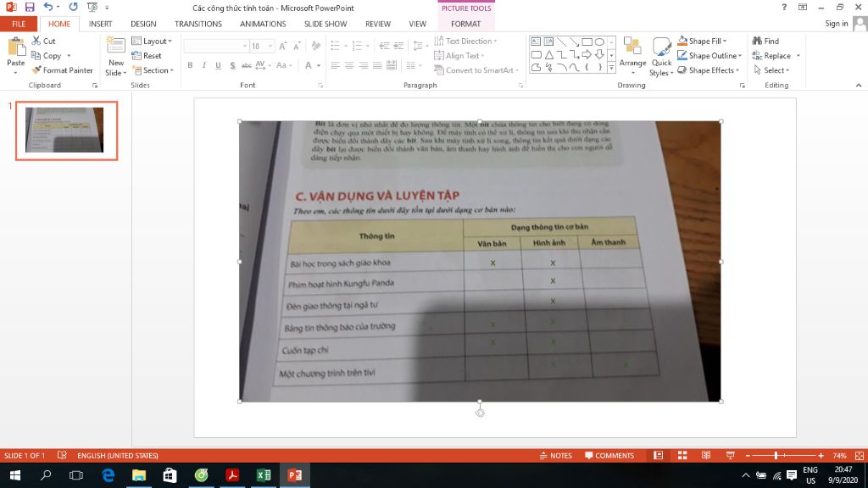
Task: Open Shape Fill color options
Action: (x=702, y=41)
